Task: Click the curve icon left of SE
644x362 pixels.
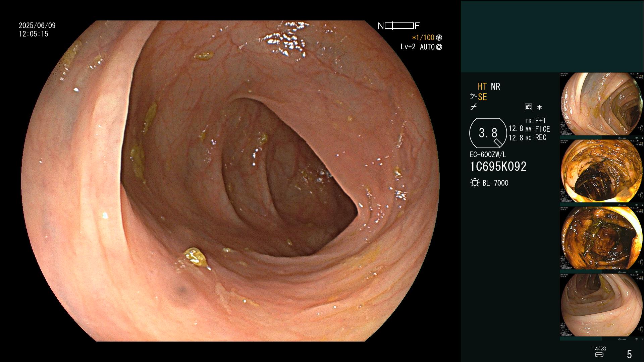Action: 473,97
